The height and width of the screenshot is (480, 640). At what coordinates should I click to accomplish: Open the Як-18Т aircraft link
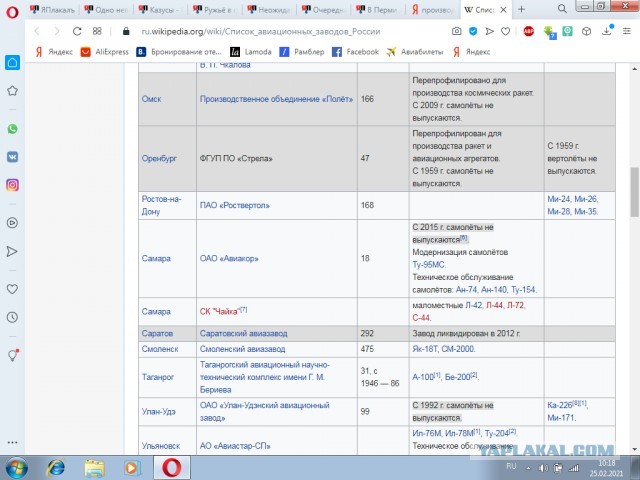(424, 349)
